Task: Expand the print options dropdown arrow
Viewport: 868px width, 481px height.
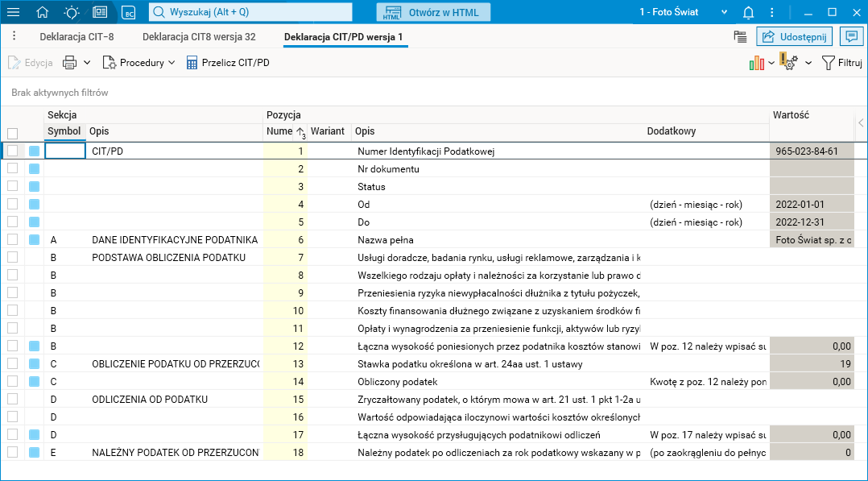Action: [87, 63]
